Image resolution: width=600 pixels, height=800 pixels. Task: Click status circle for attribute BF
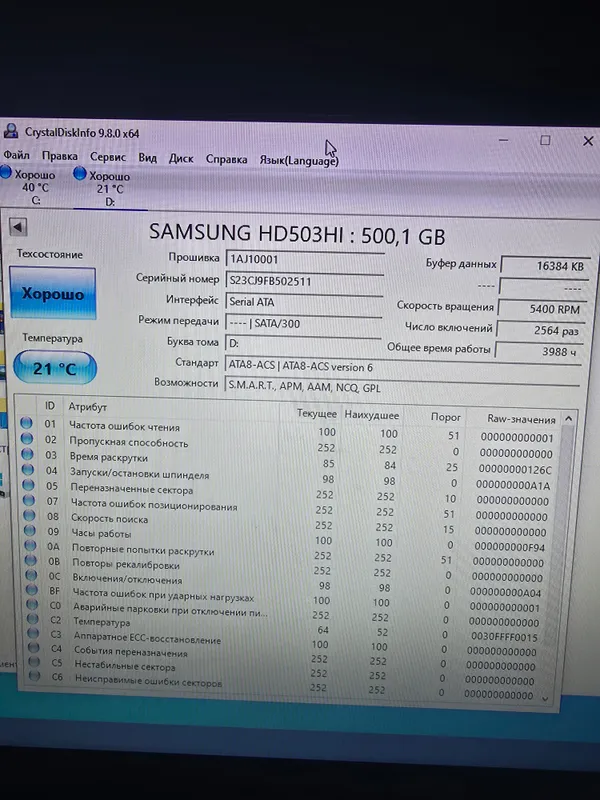pyautogui.click(x=32, y=590)
